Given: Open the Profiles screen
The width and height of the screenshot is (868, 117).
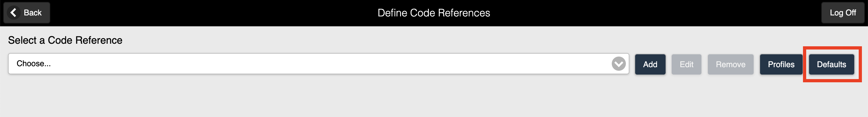Looking at the screenshot, I should click(781, 64).
